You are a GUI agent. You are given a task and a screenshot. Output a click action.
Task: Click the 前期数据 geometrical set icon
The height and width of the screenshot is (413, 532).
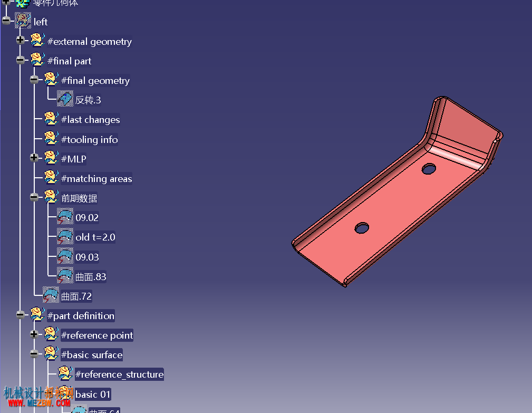coord(51,197)
